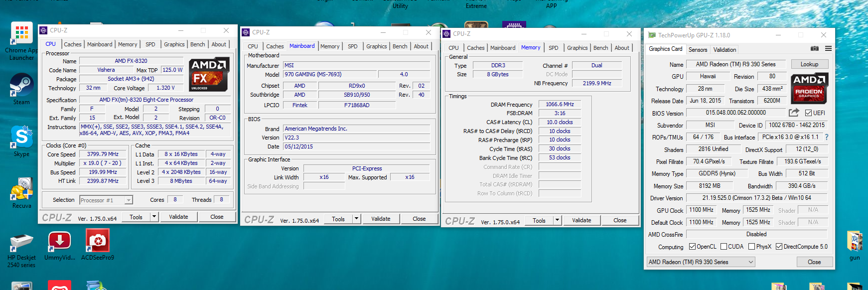The image size is (868, 290).
Task: Click the Close button in the CPU-Z processor window
Action: pyautogui.click(x=217, y=217)
